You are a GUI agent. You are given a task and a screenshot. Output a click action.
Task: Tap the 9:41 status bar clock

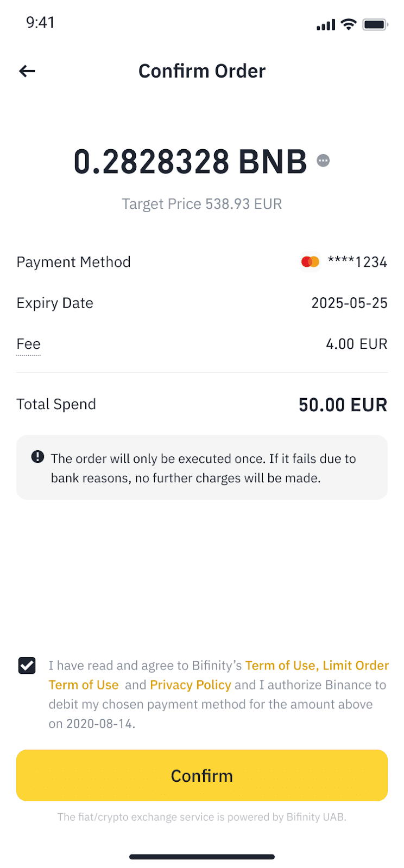pyautogui.click(x=40, y=23)
